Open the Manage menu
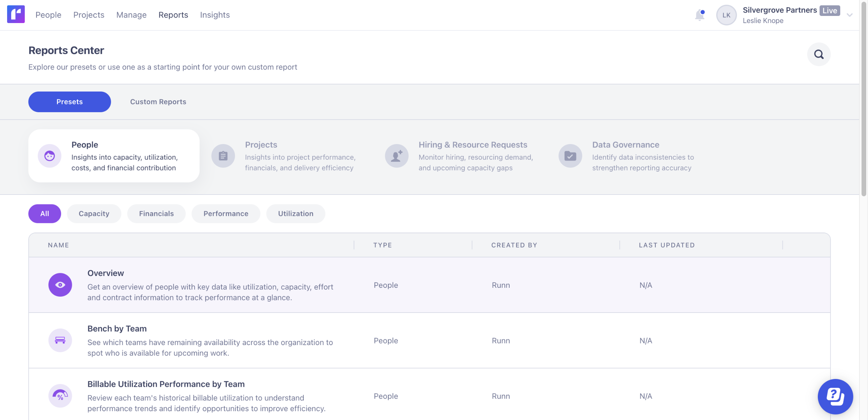The image size is (868, 420). (131, 15)
